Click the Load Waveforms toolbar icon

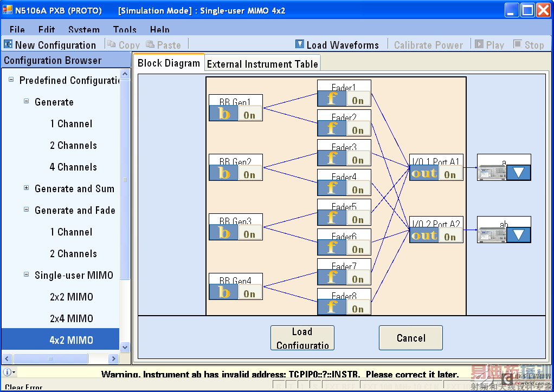[x=300, y=44]
